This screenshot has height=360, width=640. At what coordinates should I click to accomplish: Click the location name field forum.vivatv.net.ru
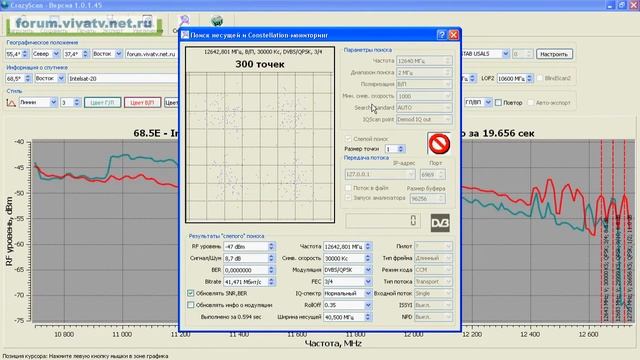[152, 54]
